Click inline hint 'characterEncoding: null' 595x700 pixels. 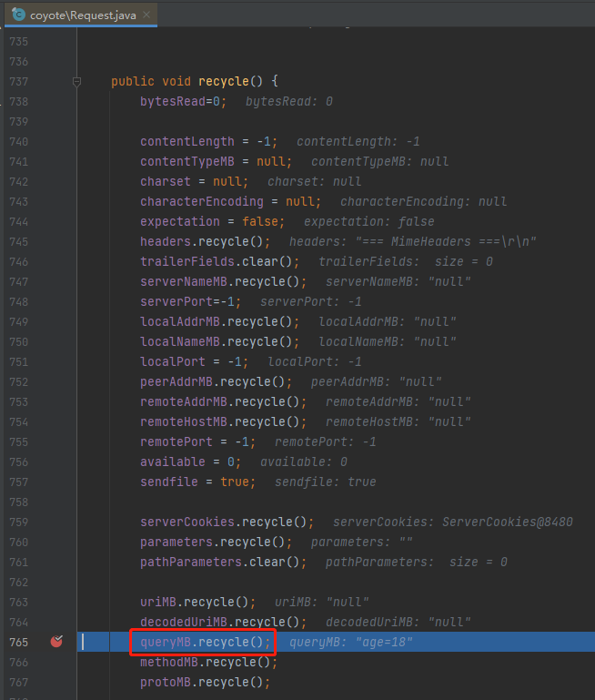[424, 202]
